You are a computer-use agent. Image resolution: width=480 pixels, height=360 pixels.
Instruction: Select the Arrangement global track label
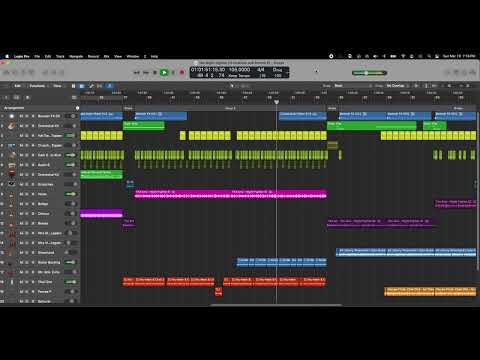point(14,108)
